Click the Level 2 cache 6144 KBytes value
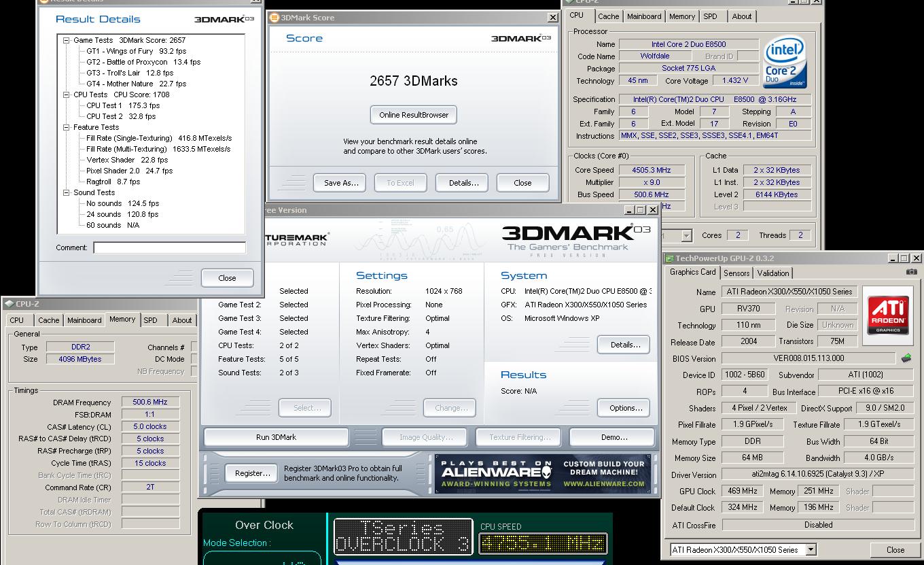Image resolution: width=924 pixels, height=565 pixels. (x=776, y=194)
